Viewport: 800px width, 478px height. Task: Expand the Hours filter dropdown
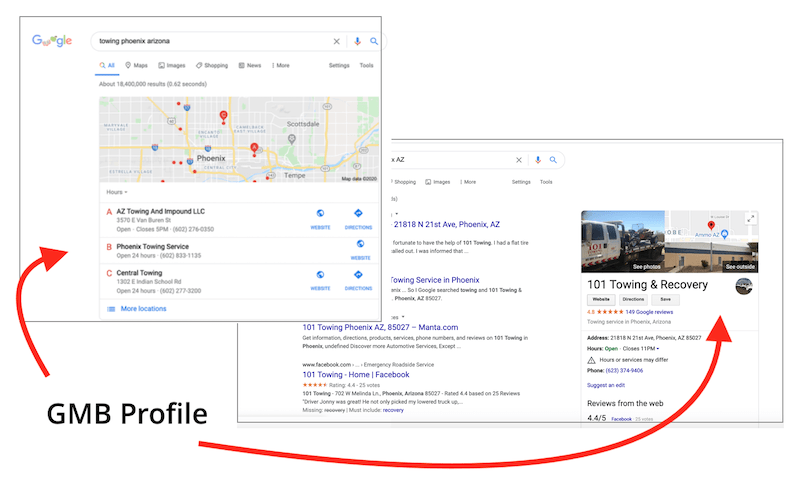pyautogui.click(x=117, y=192)
